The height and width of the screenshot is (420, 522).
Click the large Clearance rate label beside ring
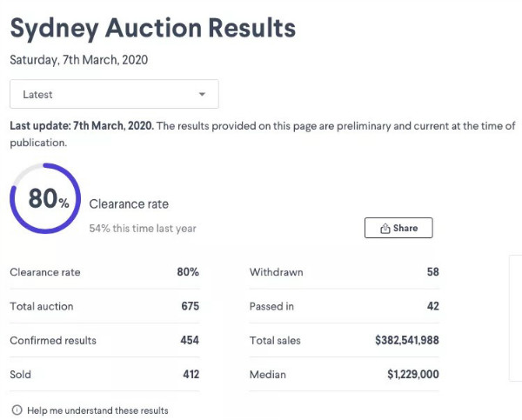129,204
